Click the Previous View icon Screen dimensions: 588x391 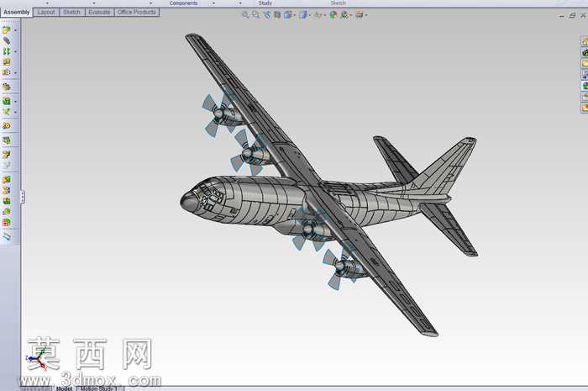(x=266, y=15)
